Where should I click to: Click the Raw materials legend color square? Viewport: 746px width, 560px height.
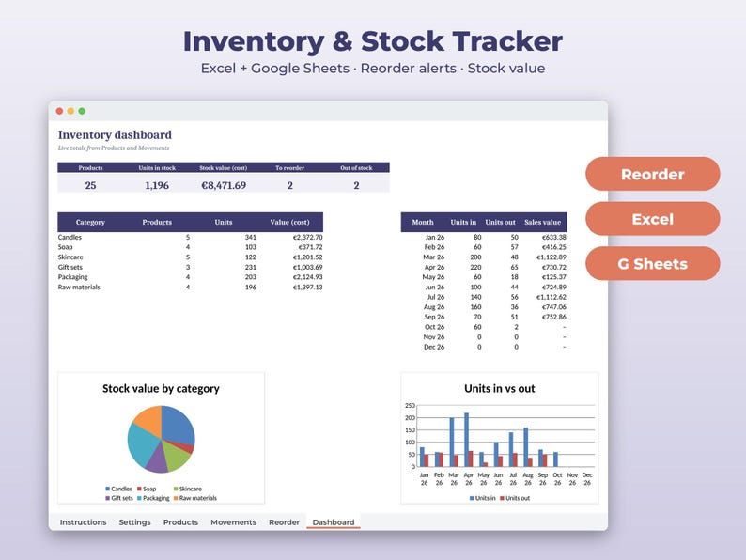pos(176,498)
